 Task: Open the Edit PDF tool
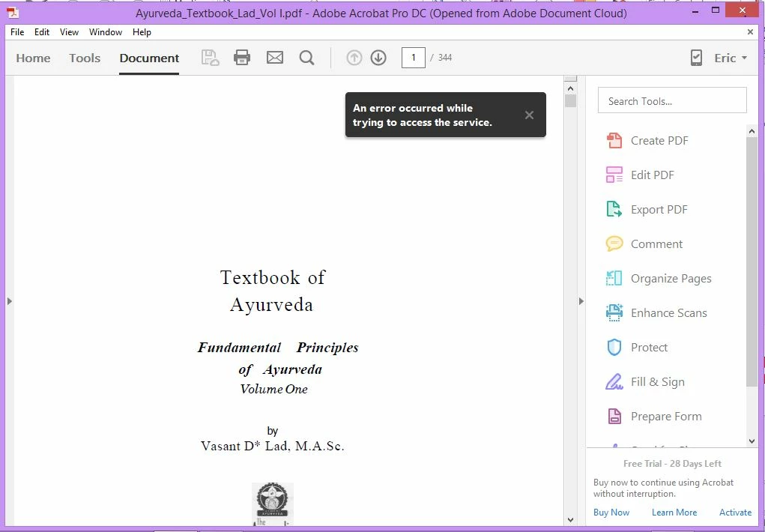[640, 175]
